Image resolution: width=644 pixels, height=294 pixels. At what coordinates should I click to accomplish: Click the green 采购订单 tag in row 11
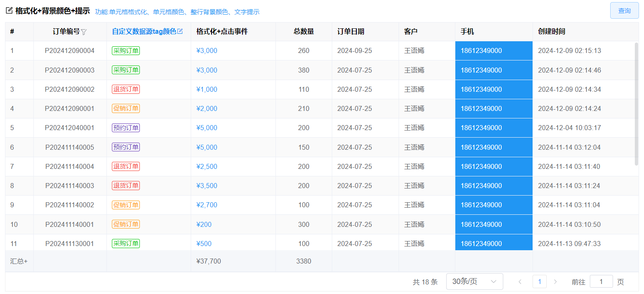(126, 244)
